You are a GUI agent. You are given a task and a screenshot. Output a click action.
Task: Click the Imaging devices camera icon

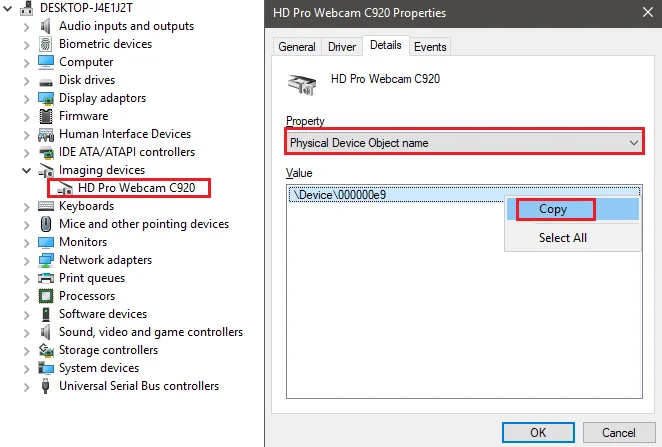point(46,171)
